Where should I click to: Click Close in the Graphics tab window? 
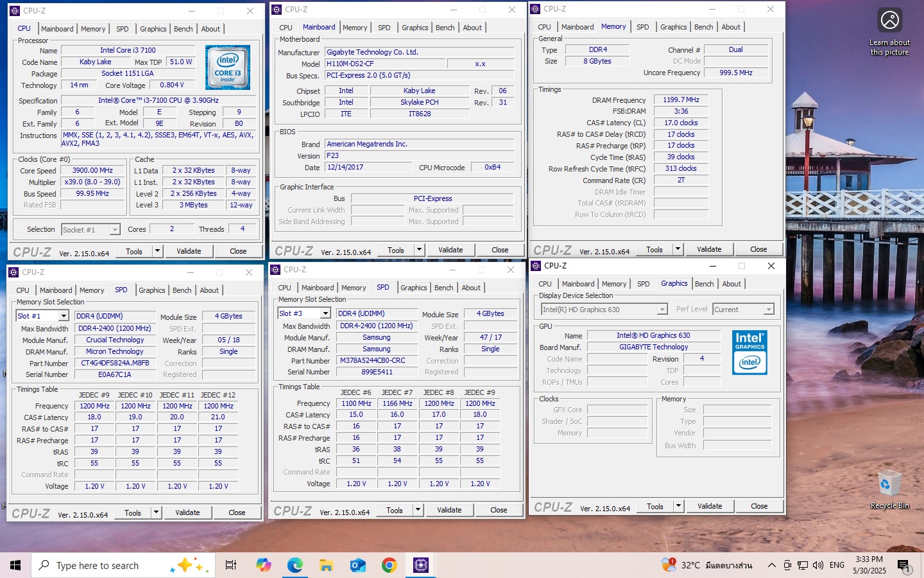coord(759,506)
